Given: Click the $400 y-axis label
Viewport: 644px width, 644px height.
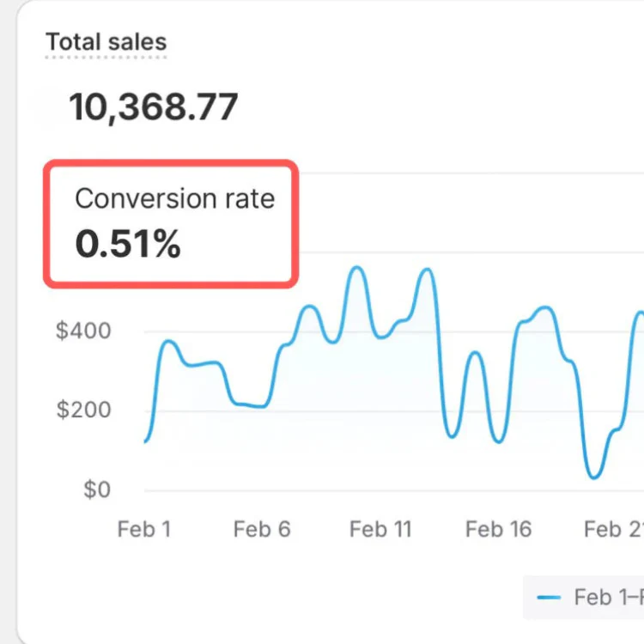Looking at the screenshot, I should (82, 331).
